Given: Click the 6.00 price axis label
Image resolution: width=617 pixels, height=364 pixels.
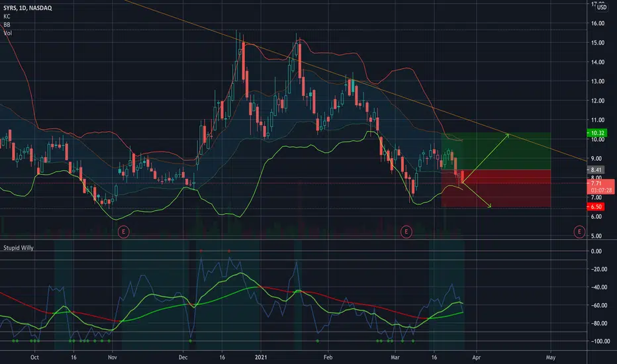Looking at the screenshot, I should point(596,216).
